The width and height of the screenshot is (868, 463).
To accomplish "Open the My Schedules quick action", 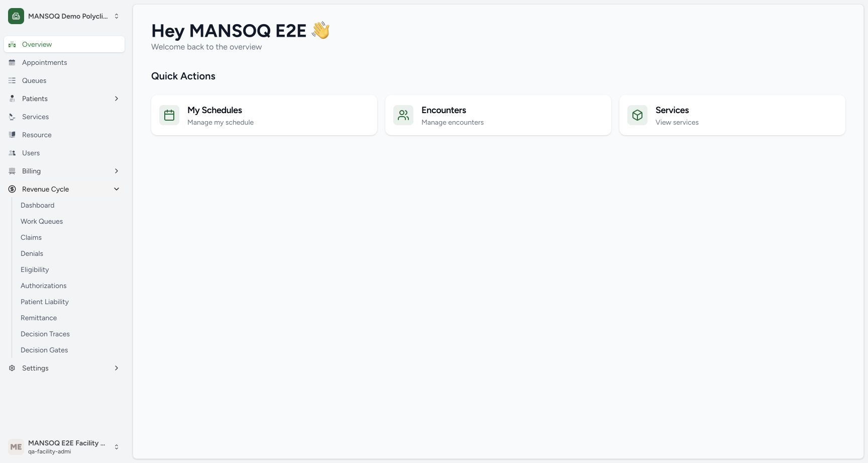I will (264, 115).
